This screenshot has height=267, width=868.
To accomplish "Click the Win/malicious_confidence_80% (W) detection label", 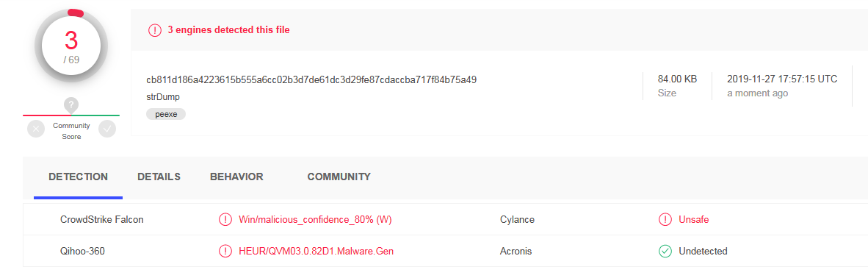I will (315, 219).
